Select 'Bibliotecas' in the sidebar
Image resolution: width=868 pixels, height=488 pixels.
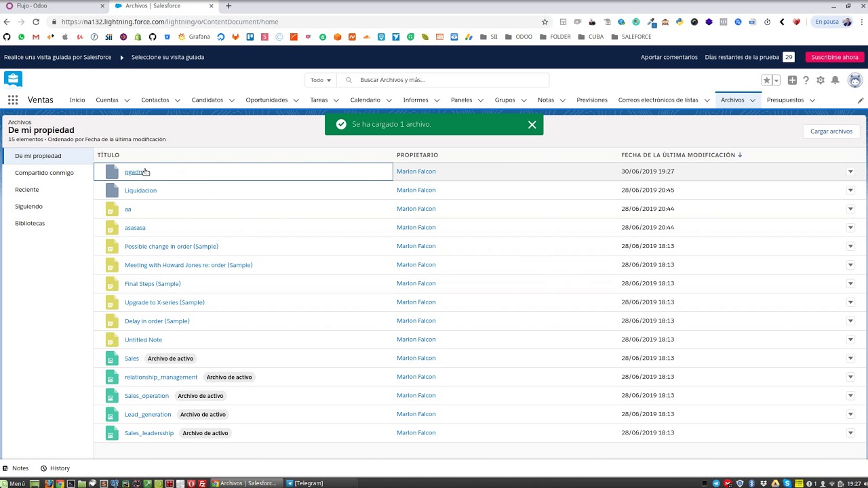tap(30, 224)
